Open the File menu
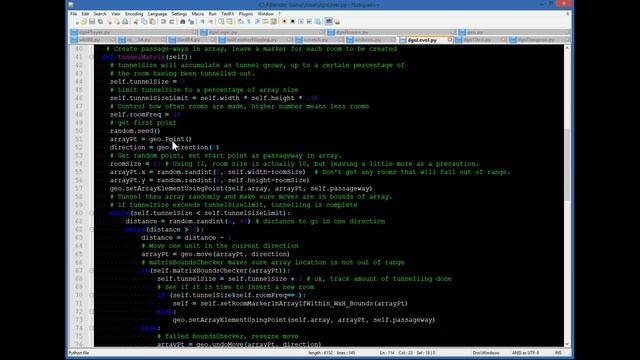The width and height of the screenshot is (640, 360). click(x=73, y=14)
